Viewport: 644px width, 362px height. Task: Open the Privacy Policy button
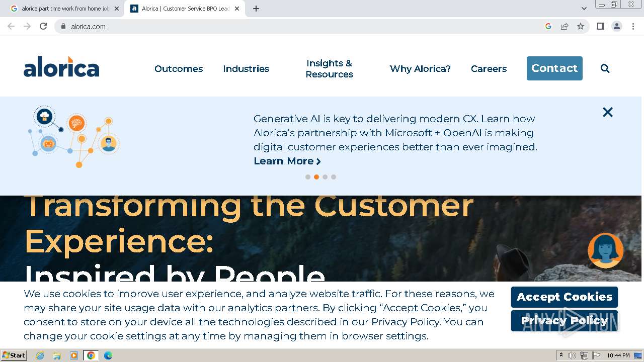pyautogui.click(x=565, y=321)
